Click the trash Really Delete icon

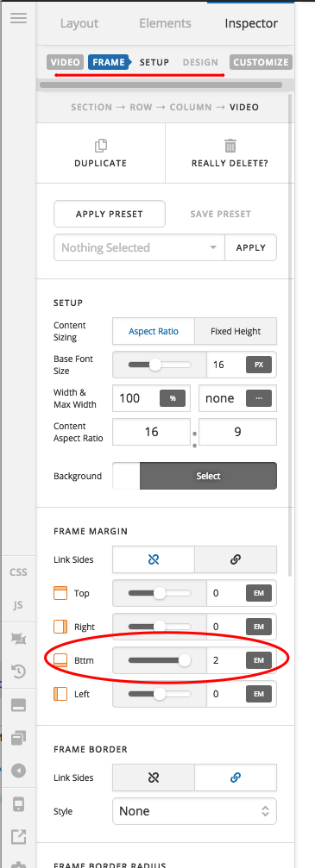(230, 146)
